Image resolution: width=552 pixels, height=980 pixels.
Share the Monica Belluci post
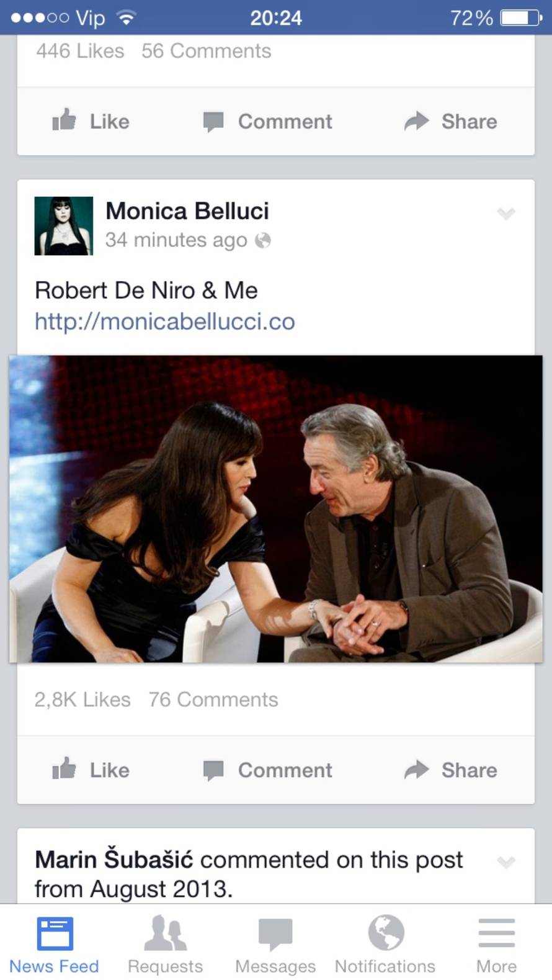451,770
